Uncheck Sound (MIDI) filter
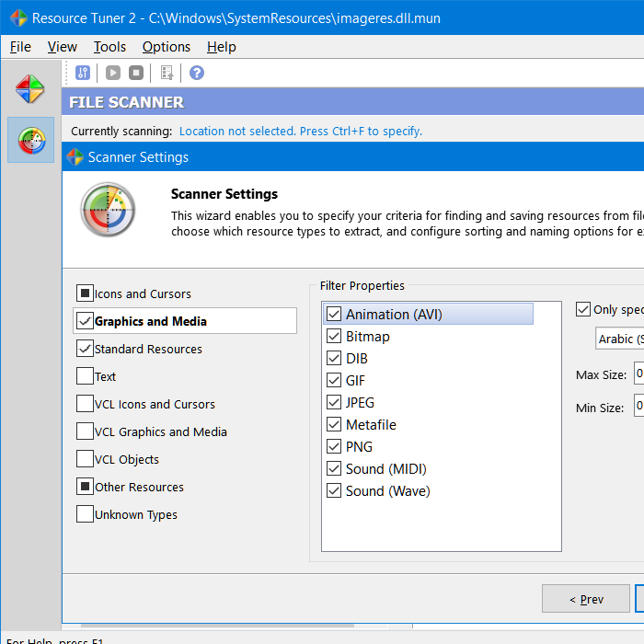Viewport: 644px width, 644px height. coord(334,468)
